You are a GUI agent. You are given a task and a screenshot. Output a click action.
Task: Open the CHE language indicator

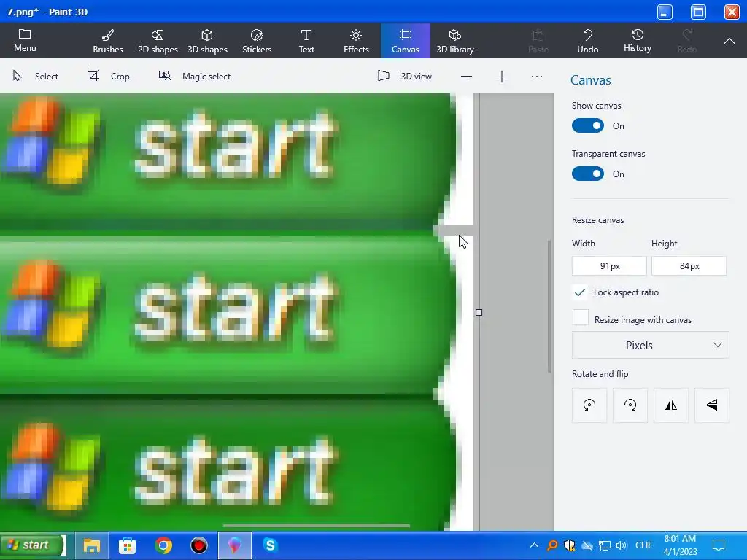coord(643,545)
